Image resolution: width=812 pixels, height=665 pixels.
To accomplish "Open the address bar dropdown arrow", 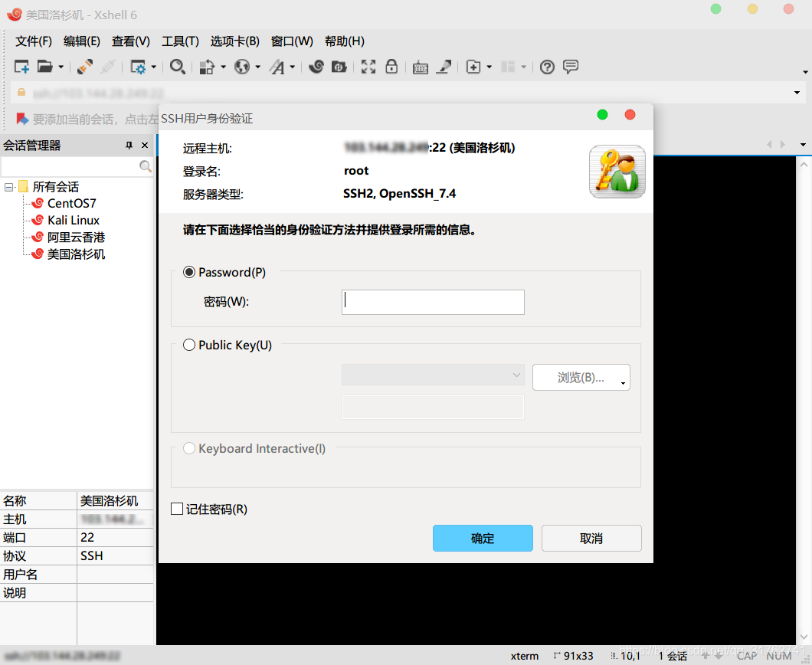I will tap(797, 93).
